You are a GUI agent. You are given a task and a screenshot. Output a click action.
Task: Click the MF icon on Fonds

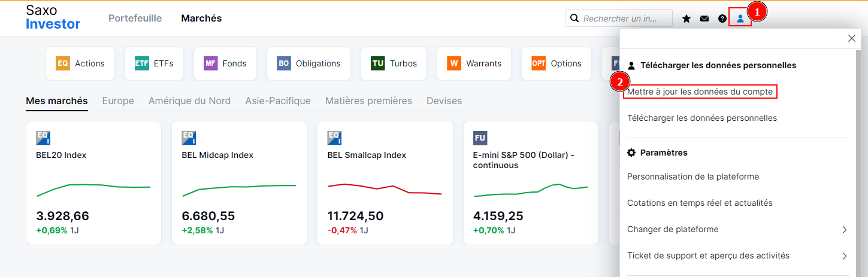click(x=211, y=63)
